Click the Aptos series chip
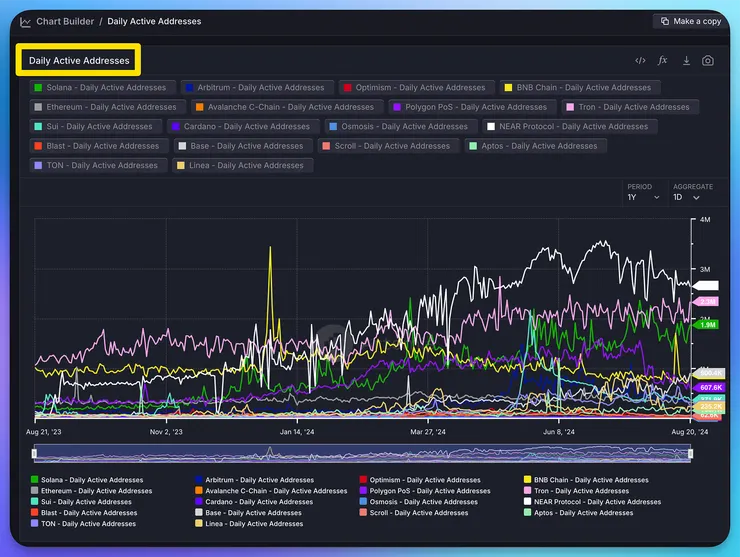 click(x=535, y=146)
